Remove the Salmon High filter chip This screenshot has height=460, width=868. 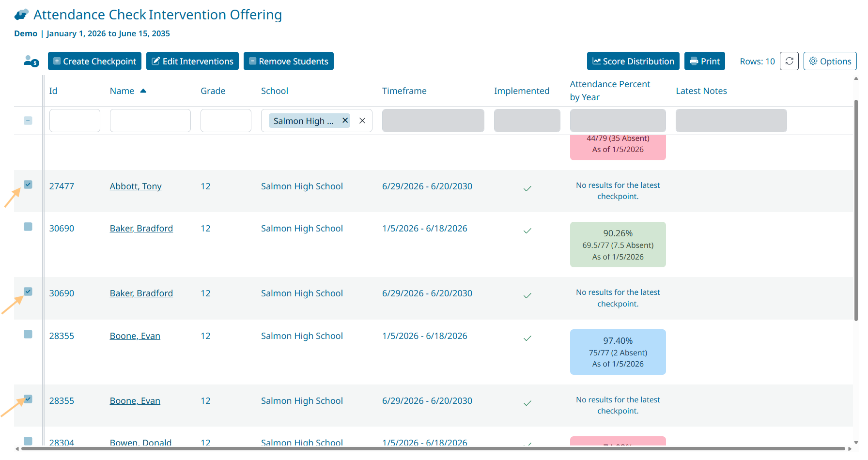[x=345, y=121]
